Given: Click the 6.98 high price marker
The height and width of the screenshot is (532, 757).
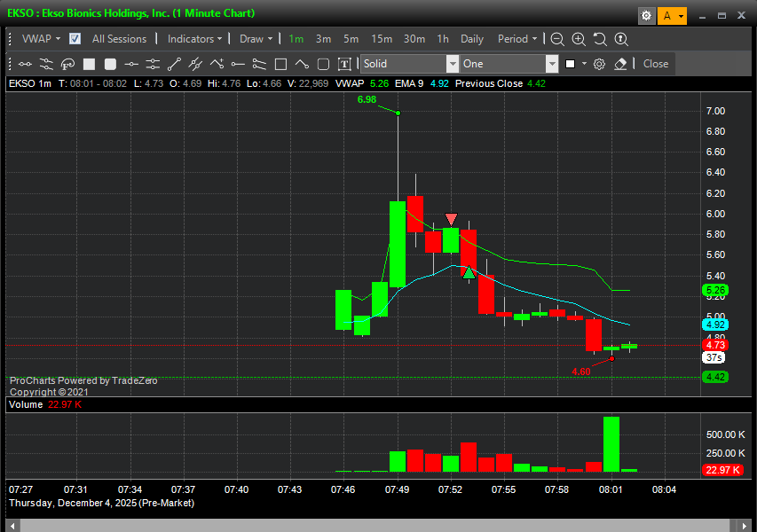Looking at the screenshot, I should tap(367, 99).
